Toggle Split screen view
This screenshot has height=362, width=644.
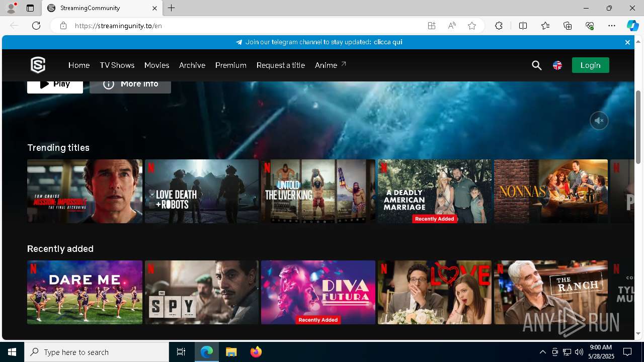(523, 26)
